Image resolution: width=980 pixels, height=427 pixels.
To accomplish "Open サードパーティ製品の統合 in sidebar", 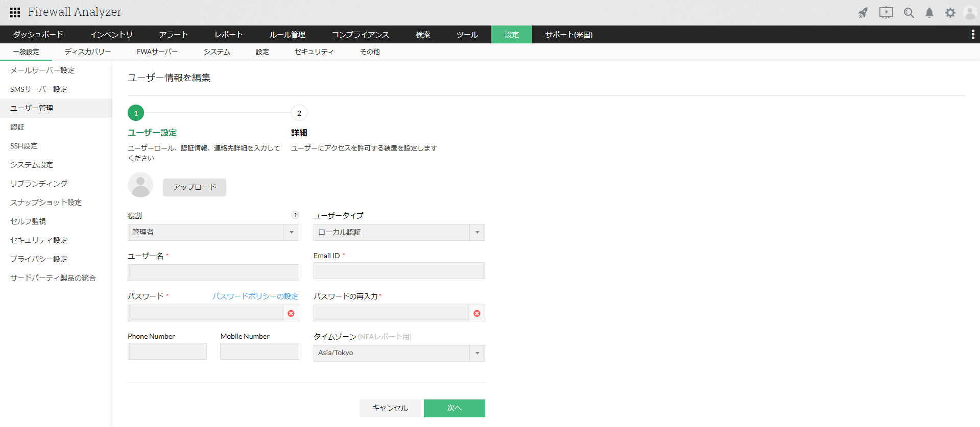I will point(56,278).
